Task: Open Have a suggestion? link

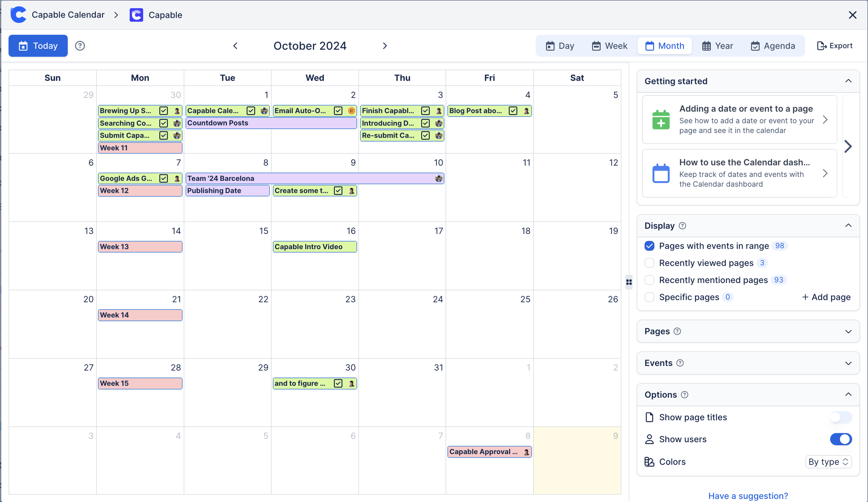Action: 748,496
